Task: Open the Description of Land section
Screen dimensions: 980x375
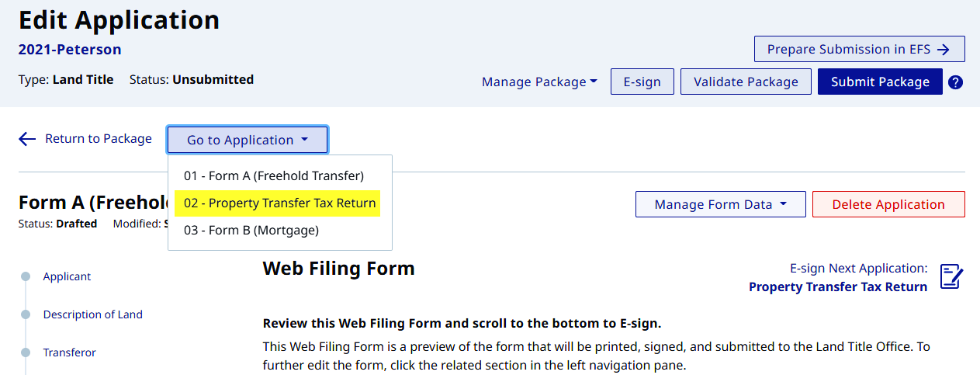Action: pyautogui.click(x=93, y=314)
